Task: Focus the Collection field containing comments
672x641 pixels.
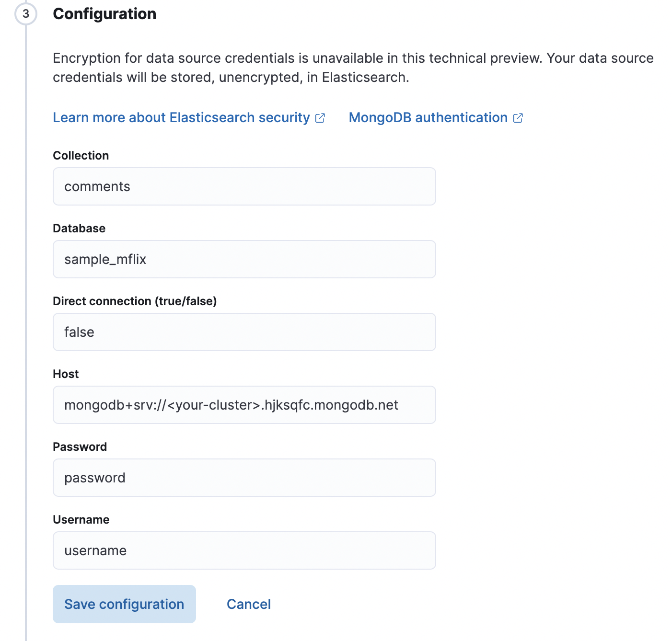Action: click(x=243, y=186)
